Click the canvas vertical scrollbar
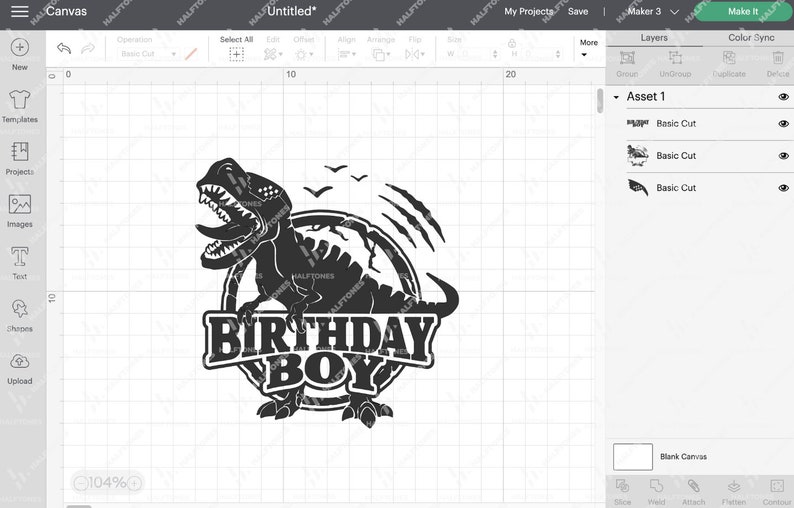The image size is (794, 508). pyautogui.click(x=600, y=100)
